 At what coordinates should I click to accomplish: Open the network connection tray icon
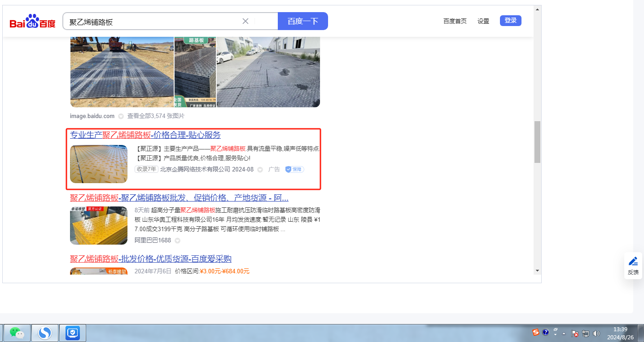[x=586, y=333]
